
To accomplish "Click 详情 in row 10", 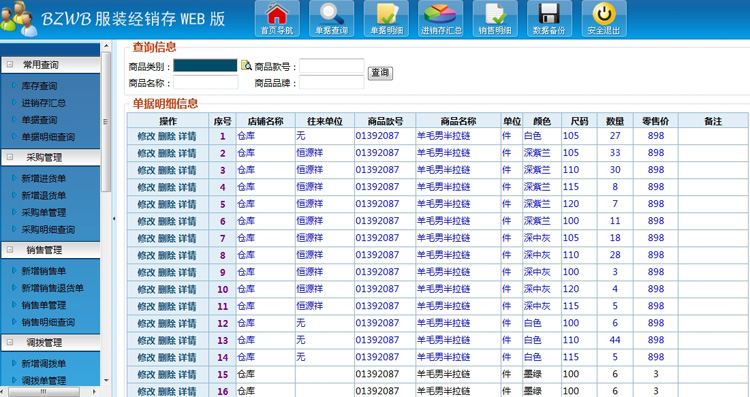I will tap(187, 289).
